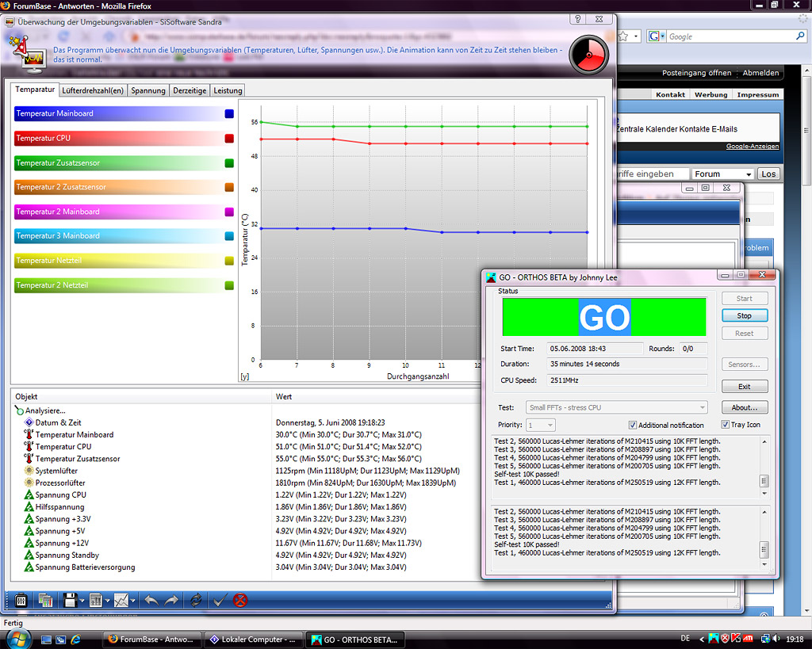This screenshot has width=812, height=649.
Task: Open Kontakt menu on the forum page
Action: pyautogui.click(x=670, y=95)
